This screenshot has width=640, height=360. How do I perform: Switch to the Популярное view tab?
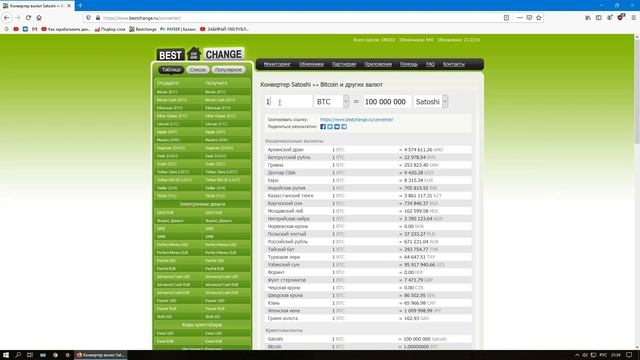coord(229,70)
